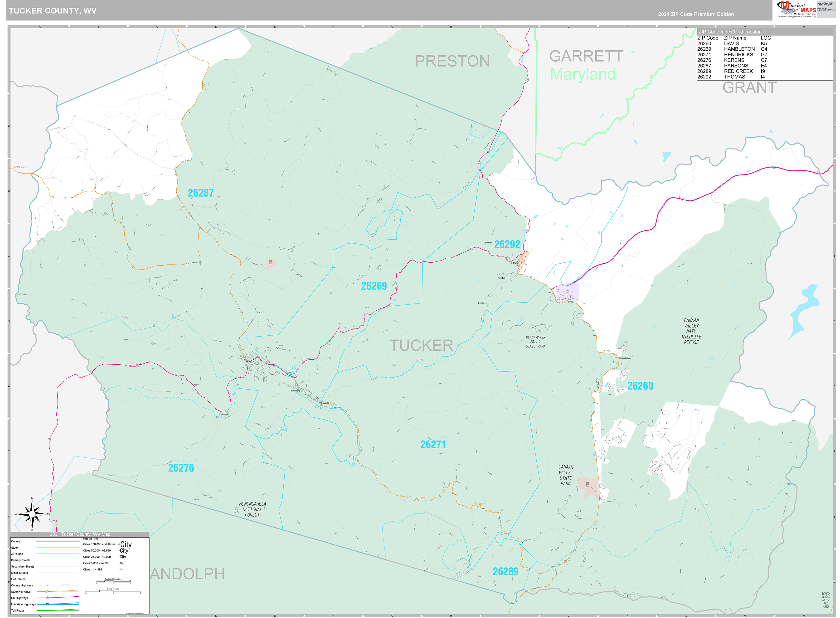
Task: Click the large cyan 26289 map label
Action: [x=505, y=572]
